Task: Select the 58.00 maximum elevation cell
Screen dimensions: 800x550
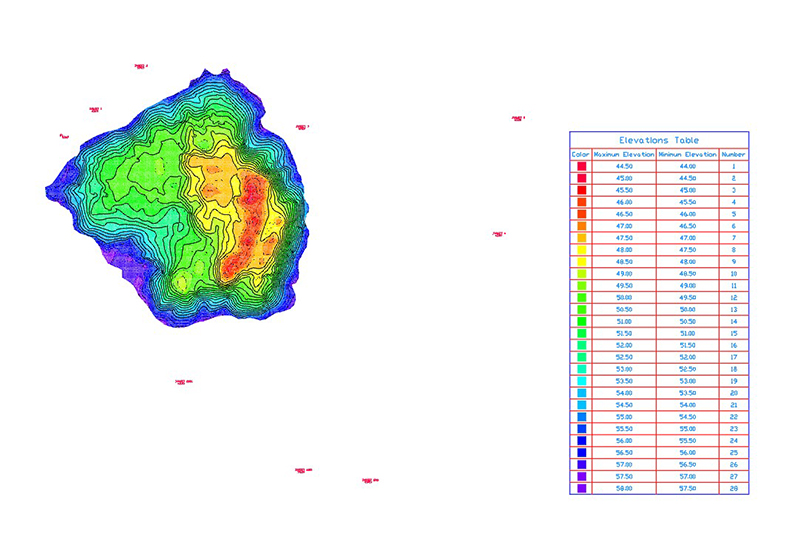Action: pos(624,489)
